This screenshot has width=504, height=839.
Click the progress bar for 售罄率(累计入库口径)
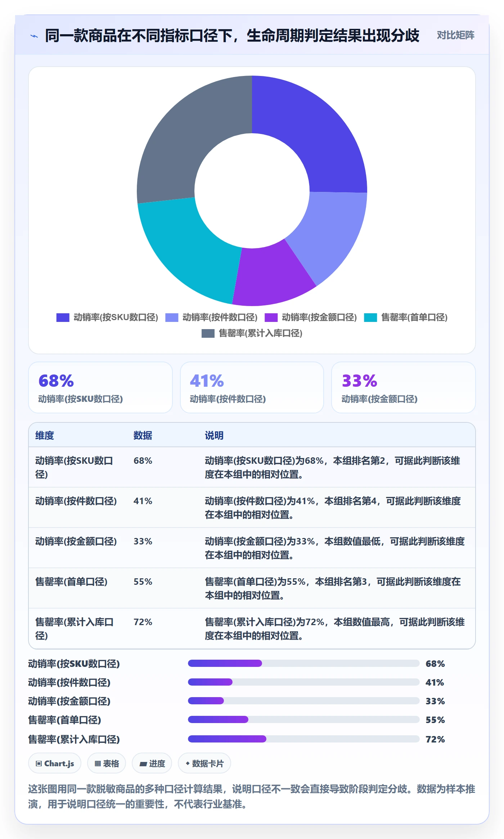[304, 739]
